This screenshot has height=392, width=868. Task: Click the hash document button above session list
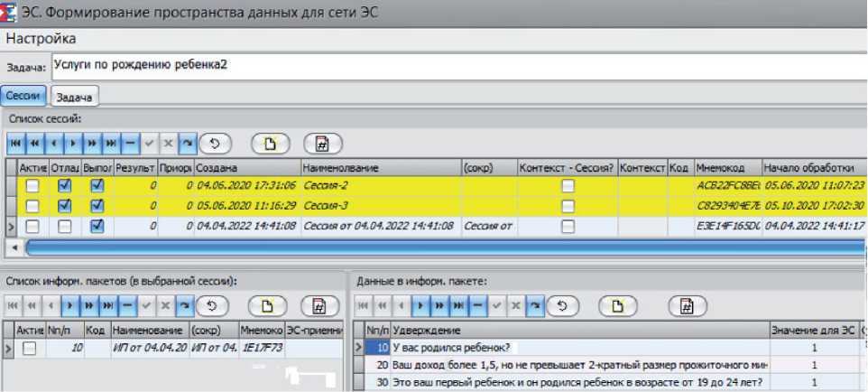pos(322,144)
